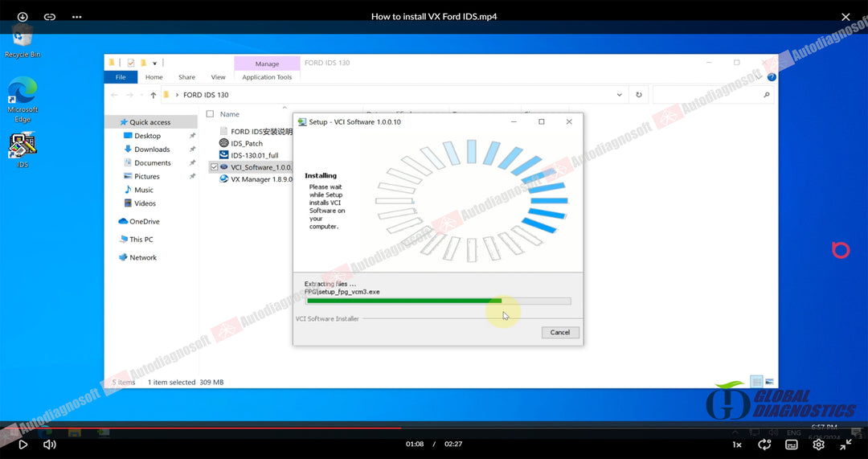Change the 1x playback speed
The image size is (868, 459).
pos(737,445)
